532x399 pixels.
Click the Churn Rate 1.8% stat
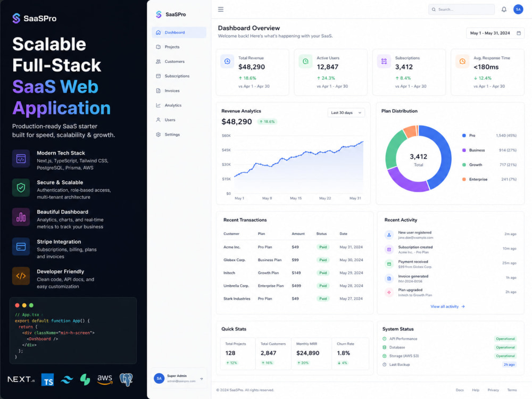[x=350, y=354]
